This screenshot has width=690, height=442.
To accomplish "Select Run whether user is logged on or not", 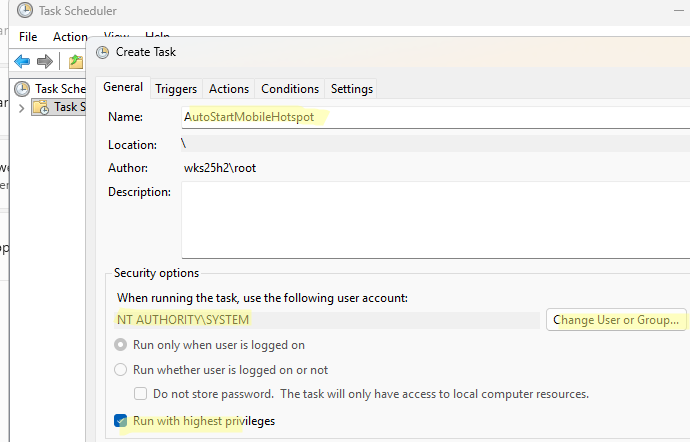I will tap(121, 370).
